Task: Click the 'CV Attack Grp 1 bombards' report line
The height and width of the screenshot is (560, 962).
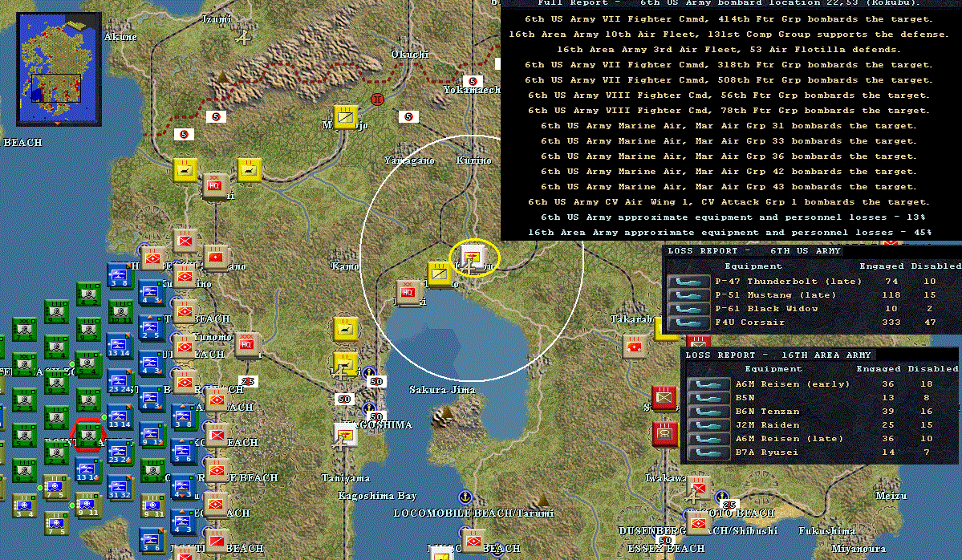Action: [729, 202]
